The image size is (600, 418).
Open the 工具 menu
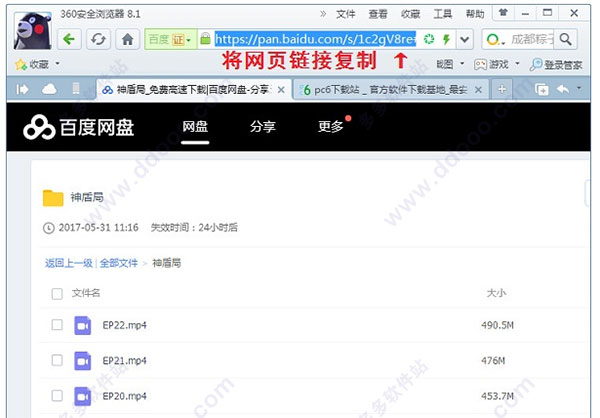[x=443, y=14]
